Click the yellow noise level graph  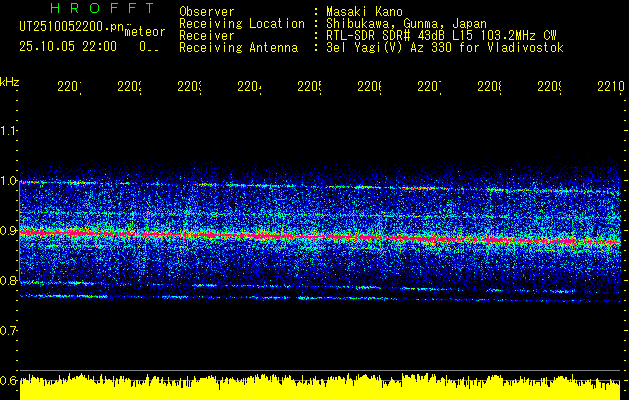tap(320, 387)
